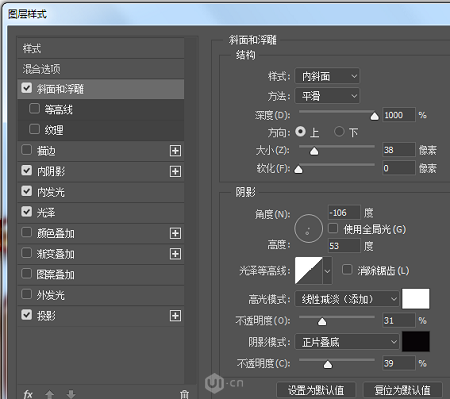Uncheck the 内发光 checkbox
This screenshot has height=399, width=450.
pos(27,191)
